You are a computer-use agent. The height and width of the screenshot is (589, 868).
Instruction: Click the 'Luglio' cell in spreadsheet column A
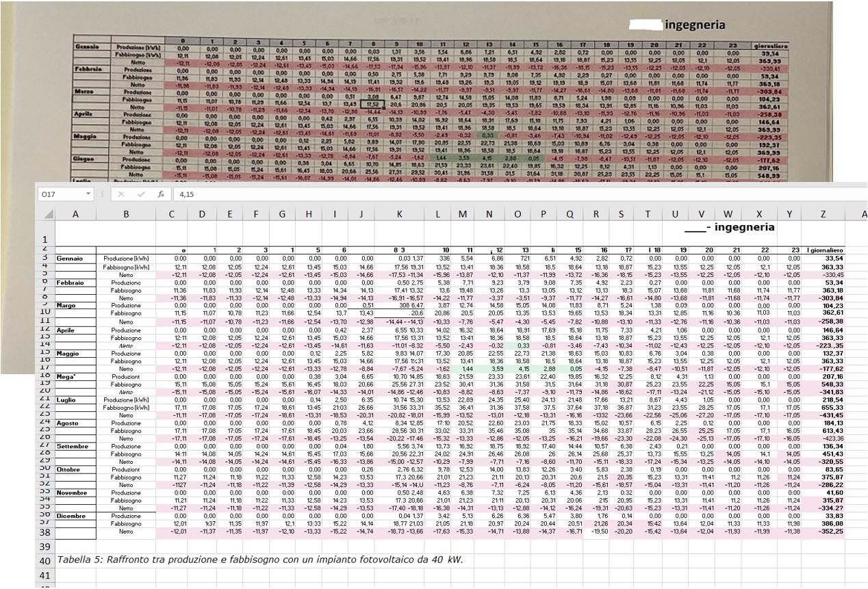[x=75, y=400]
